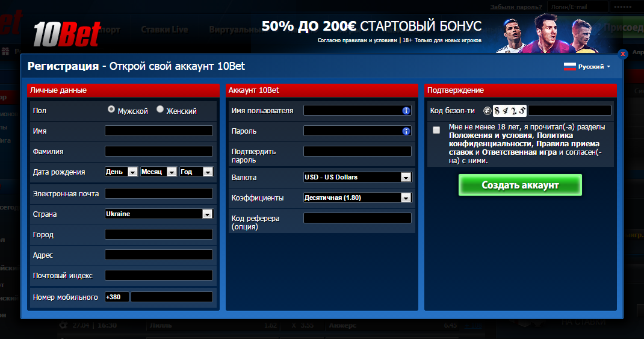Image resolution: width=644 pixels, height=339 pixels.
Task: Click the password info icon
Action: (x=406, y=131)
